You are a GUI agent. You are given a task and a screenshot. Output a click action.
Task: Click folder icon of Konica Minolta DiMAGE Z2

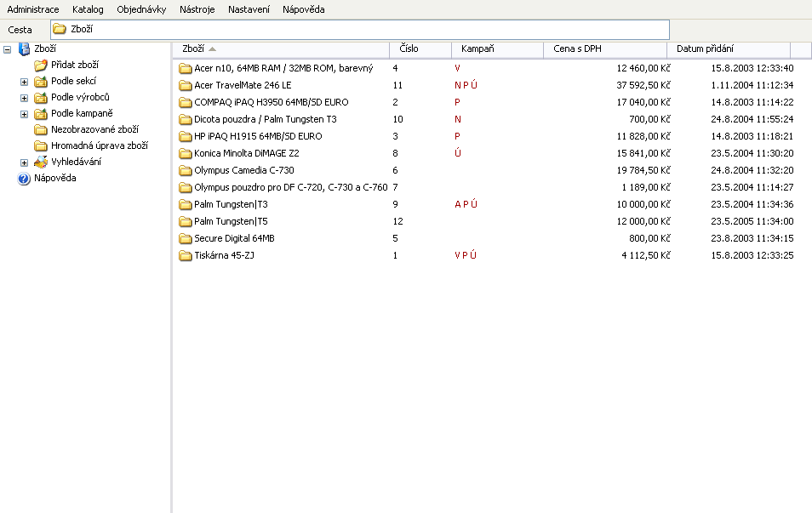(x=185, y=154)
